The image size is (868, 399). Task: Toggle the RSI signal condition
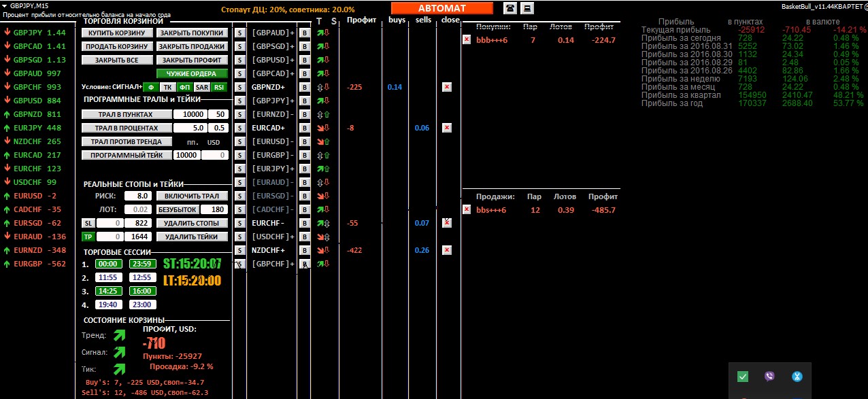218,87
